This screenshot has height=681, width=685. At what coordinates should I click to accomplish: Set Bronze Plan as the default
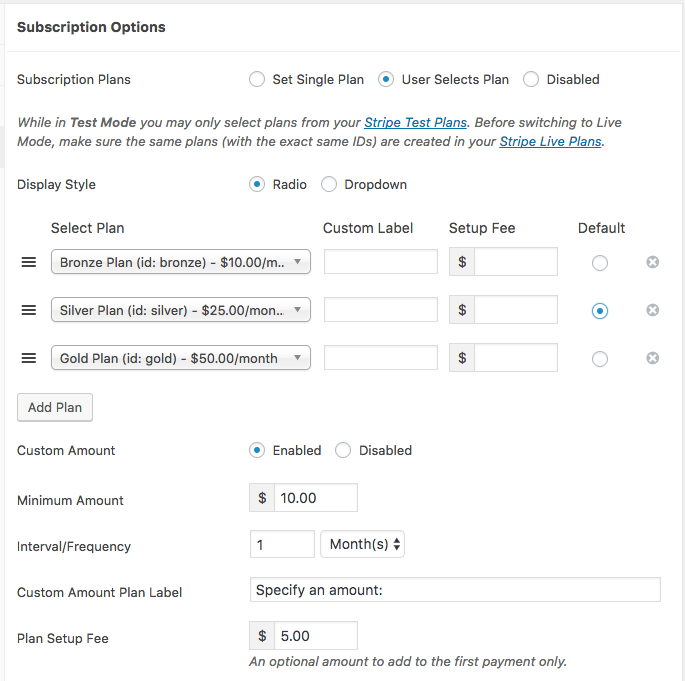coord(599,263)
